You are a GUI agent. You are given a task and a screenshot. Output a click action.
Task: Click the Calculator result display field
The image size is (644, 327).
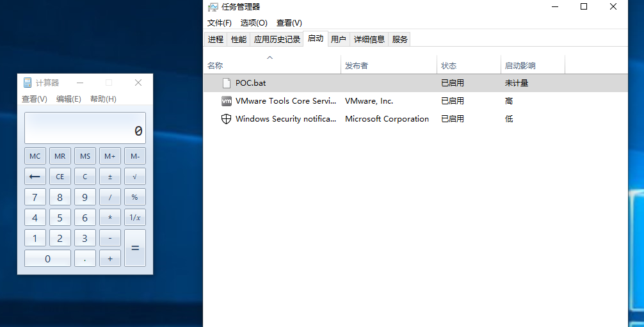point(85,128)
